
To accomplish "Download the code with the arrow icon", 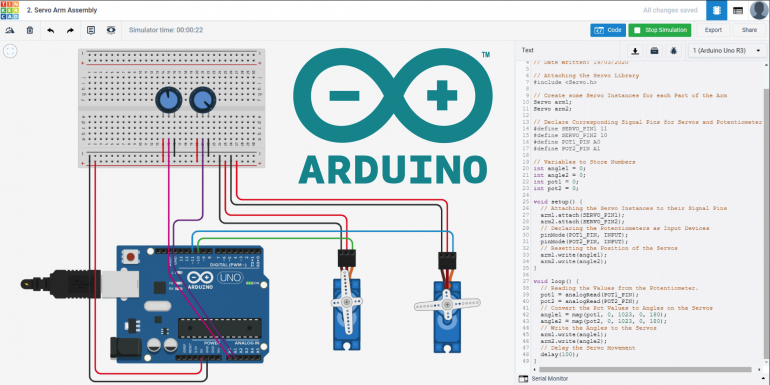I will coord(635,51).
